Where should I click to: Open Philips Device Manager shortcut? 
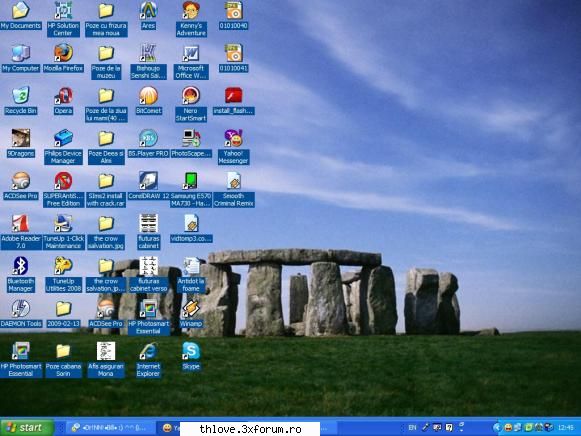(x=63, y=146)
